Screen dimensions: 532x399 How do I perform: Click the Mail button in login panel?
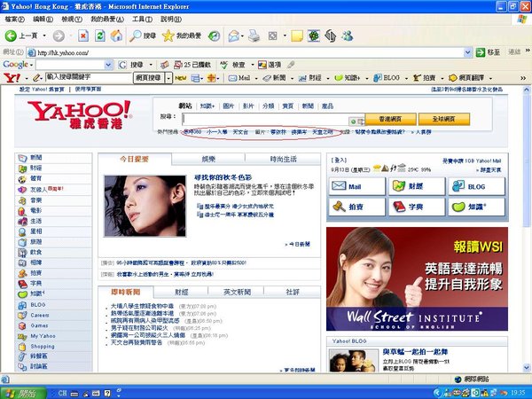357,186
